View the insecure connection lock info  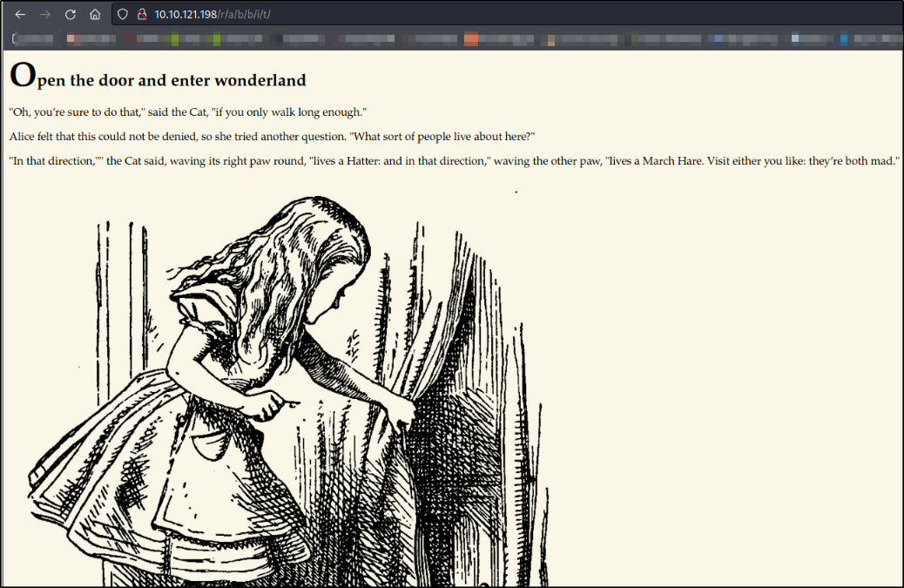click(x=142, y=15)
